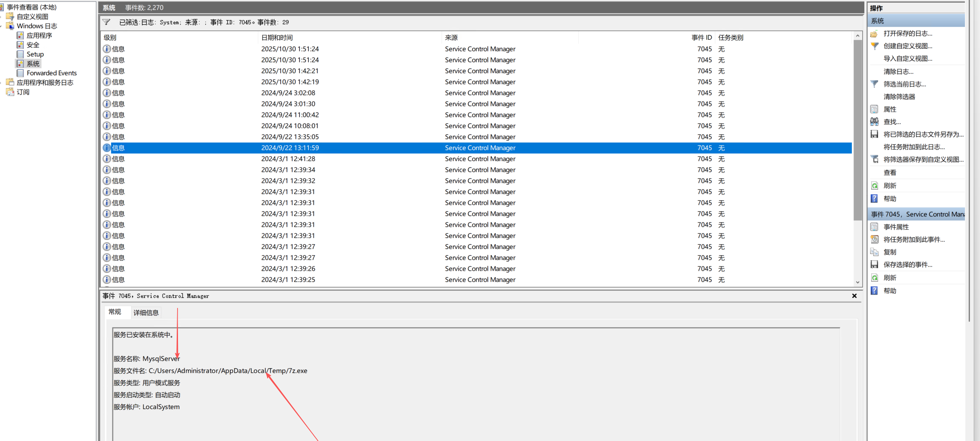This screenshot has height=441, width=980.
Task: Close the 事件 7045 preview pane
Action: point(854,296)
